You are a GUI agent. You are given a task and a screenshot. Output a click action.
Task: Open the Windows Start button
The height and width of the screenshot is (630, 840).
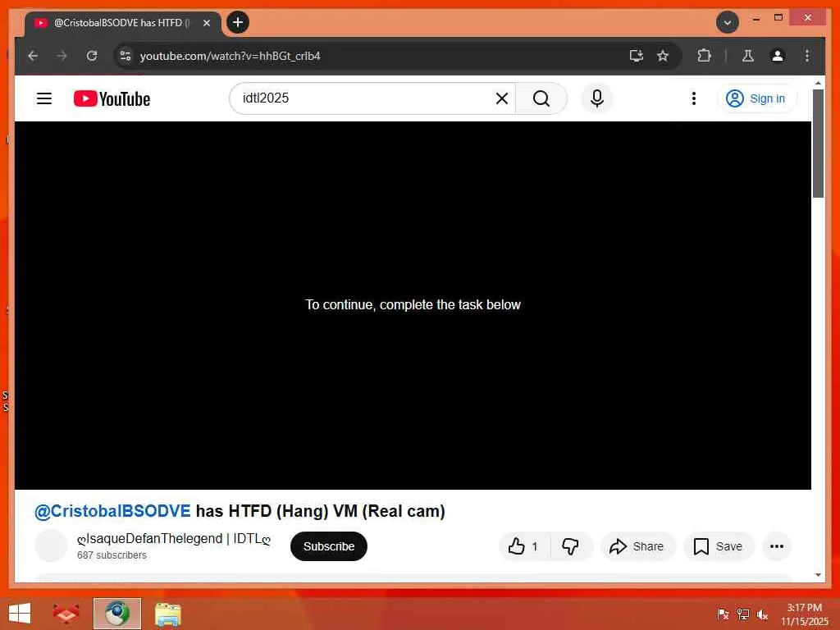[20, 614]
